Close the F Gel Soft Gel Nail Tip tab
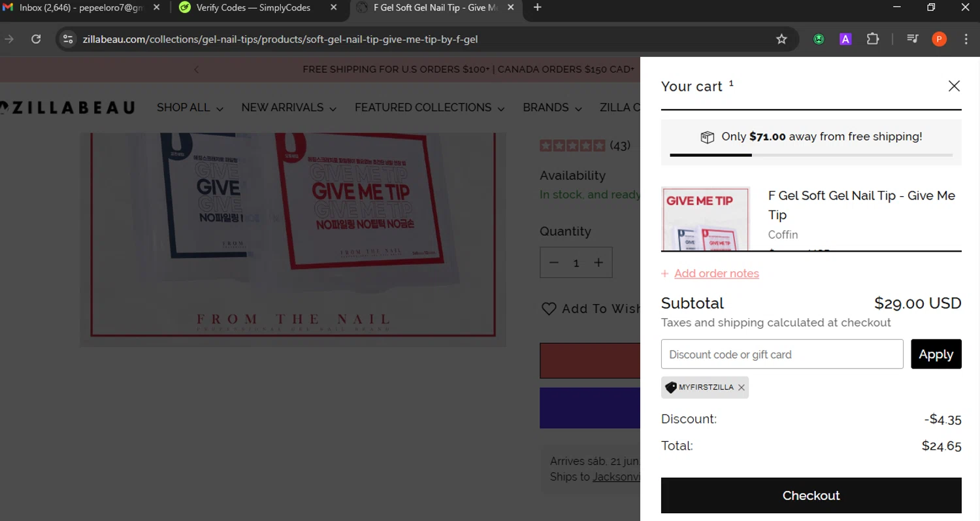This screenshot has height=521, width=980. 510,8
